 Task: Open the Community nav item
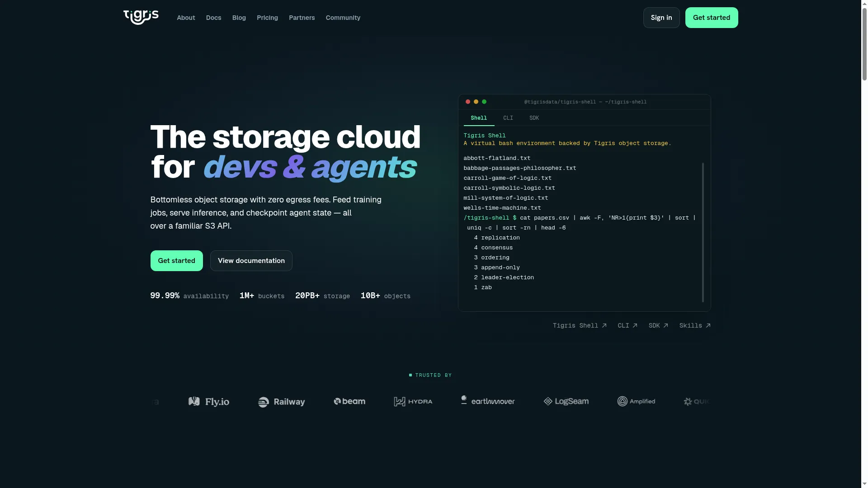point(343,18)
